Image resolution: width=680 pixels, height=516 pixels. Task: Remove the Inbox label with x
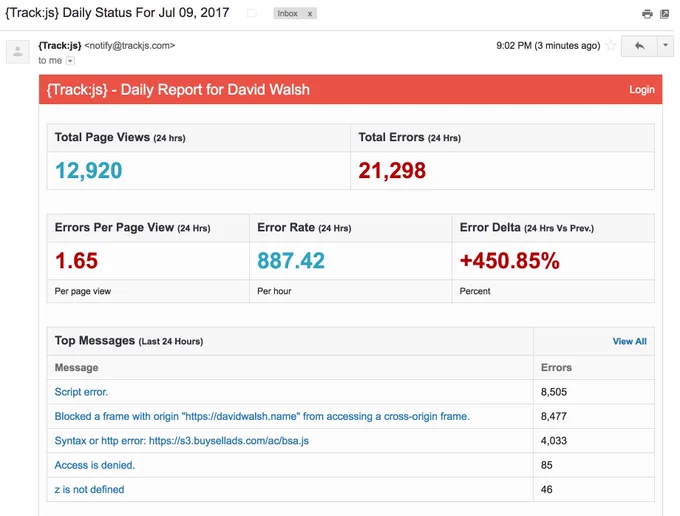click(310, 14)
